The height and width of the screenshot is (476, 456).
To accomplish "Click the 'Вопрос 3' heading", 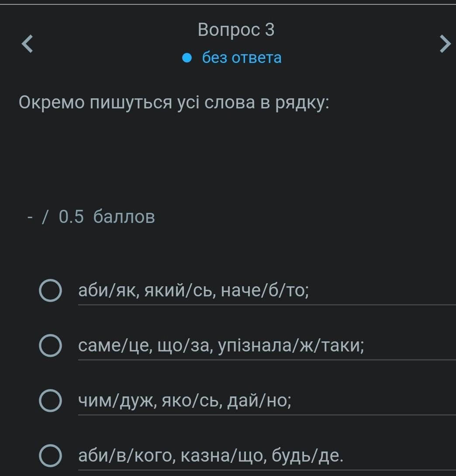I will point(236,30).
